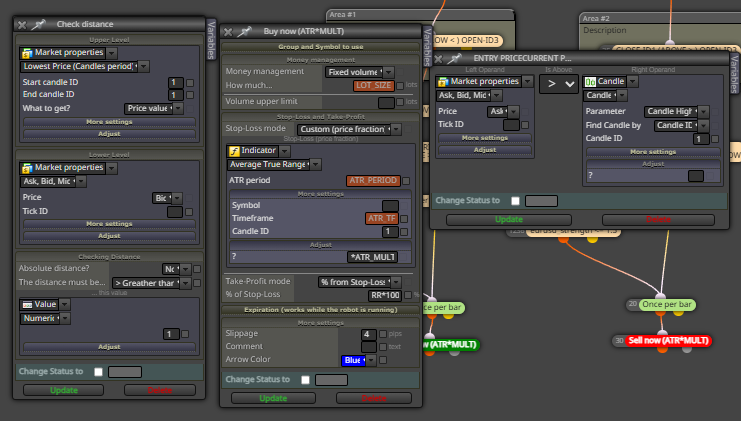Screen dimensions: 741x421
Task: Toggle Change Status to checkbox in Check distance
Action: click(98, 372)
